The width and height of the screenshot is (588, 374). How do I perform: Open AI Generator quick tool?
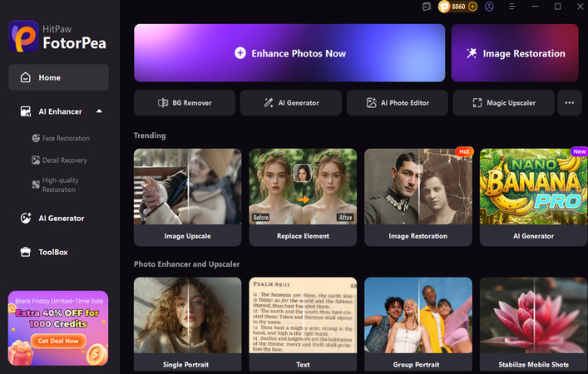(290, 103)
